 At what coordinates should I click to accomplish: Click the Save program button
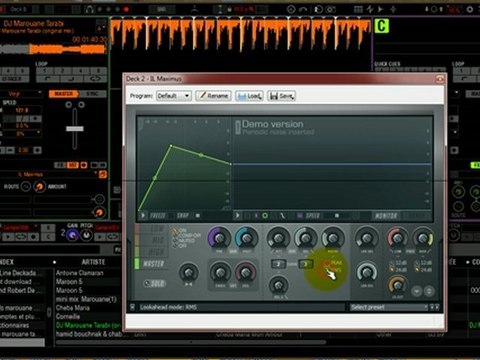pyautogui.click(x=281, y=96)
